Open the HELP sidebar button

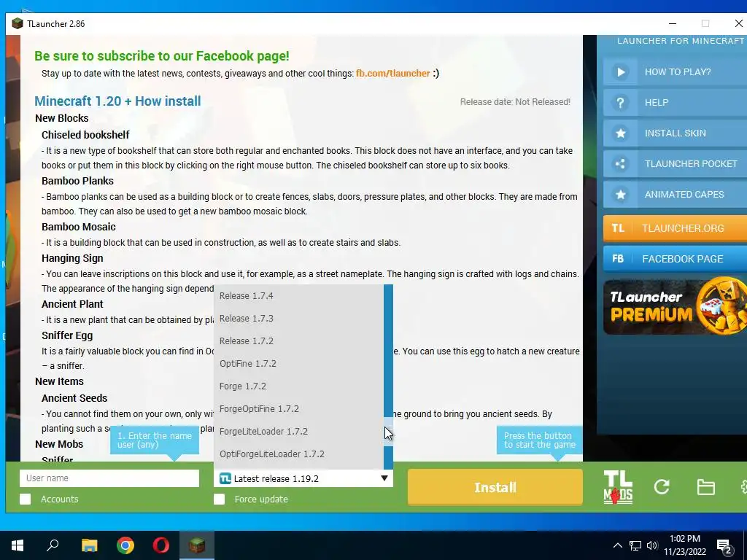(675, 102)
